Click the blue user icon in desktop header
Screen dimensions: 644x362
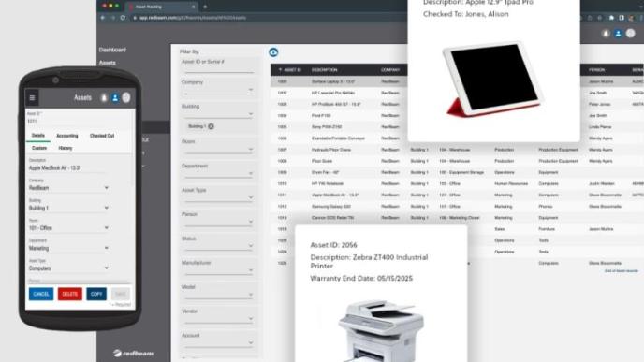point(618,34)
